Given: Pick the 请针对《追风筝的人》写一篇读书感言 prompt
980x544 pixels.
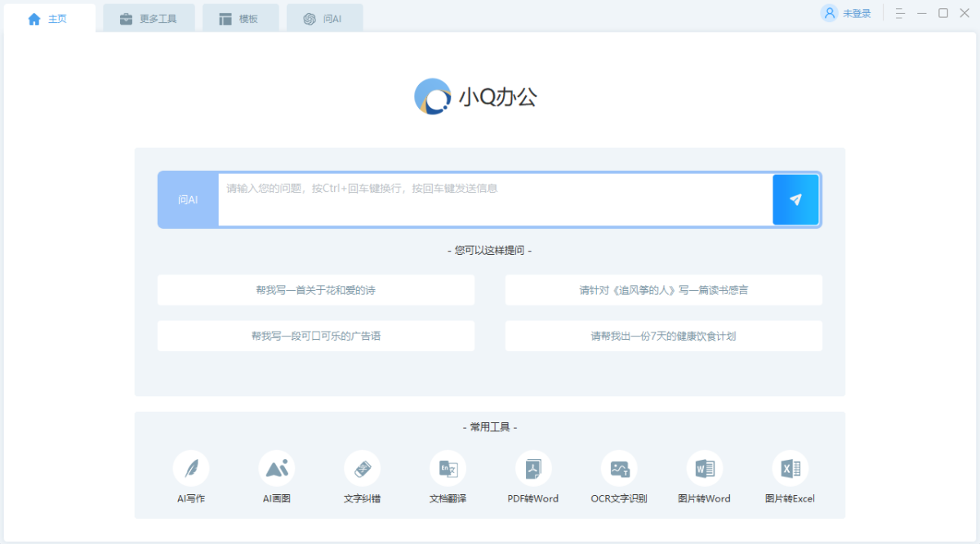Looking at the screenshot, I should (x=663, y=290).
